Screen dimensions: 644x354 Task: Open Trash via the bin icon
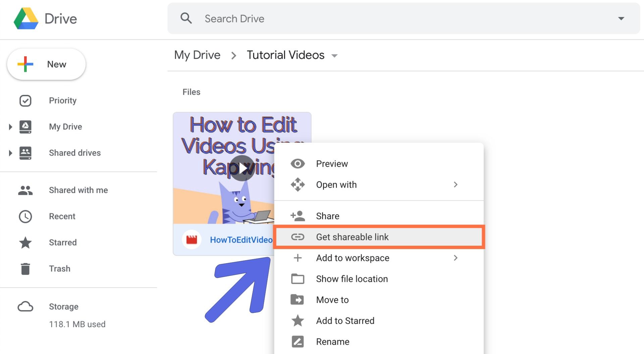pos(25,269)
